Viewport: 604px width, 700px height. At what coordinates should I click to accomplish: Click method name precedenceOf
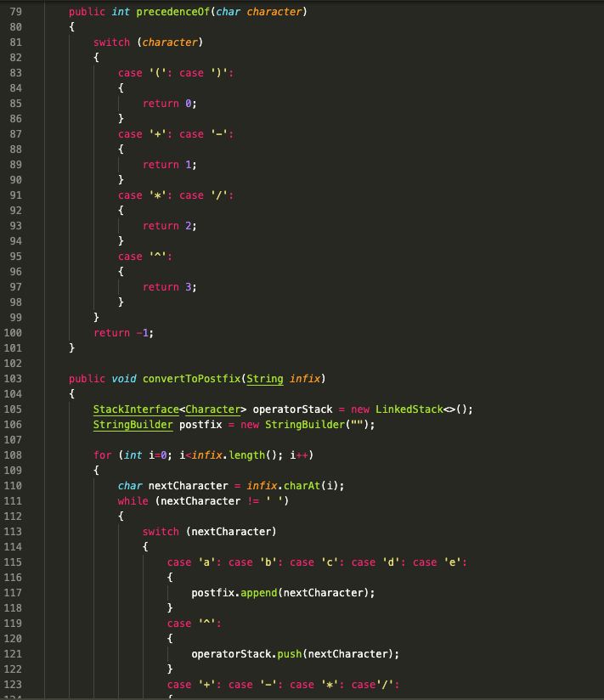tap(172, 12)
